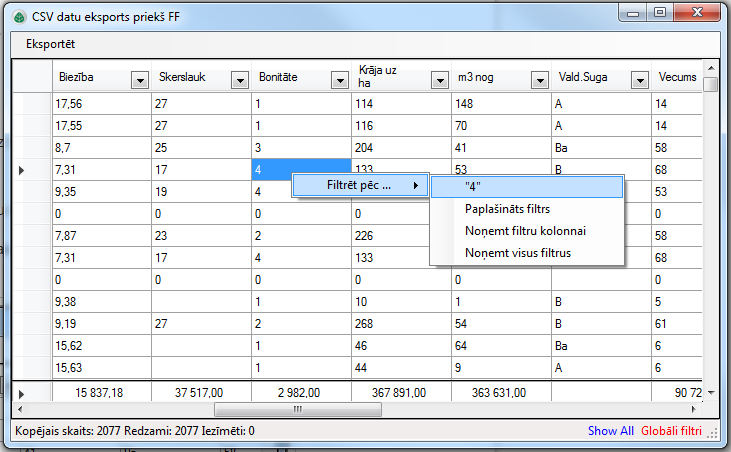The height and width of the screenshot is (452, 731).
Task: Click the Vecums column header
Action: (676, 78)
